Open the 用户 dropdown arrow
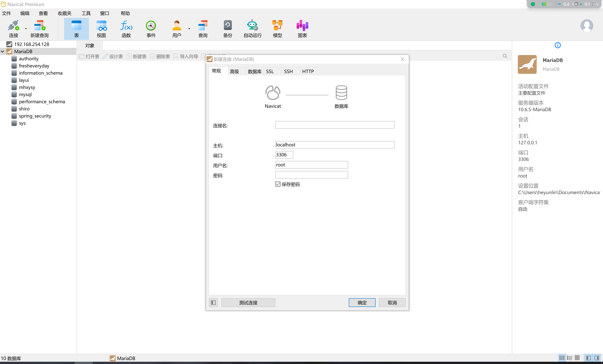 tap(189, 29)
